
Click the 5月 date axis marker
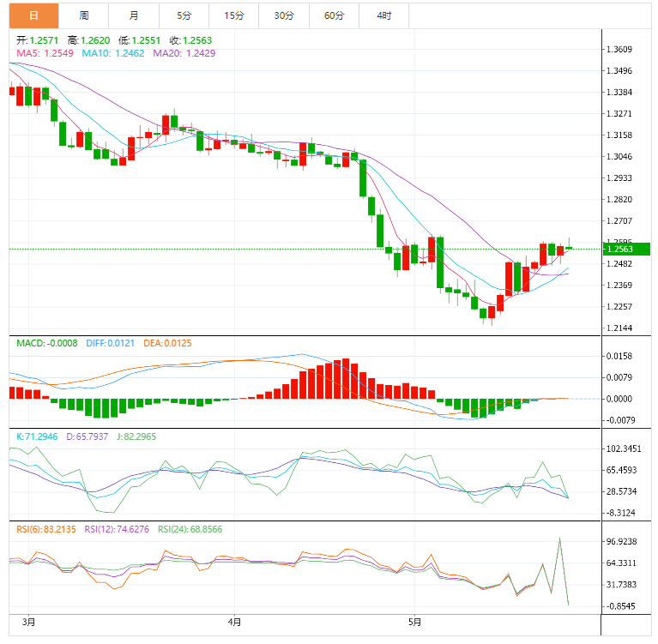[x=414, y=623]
